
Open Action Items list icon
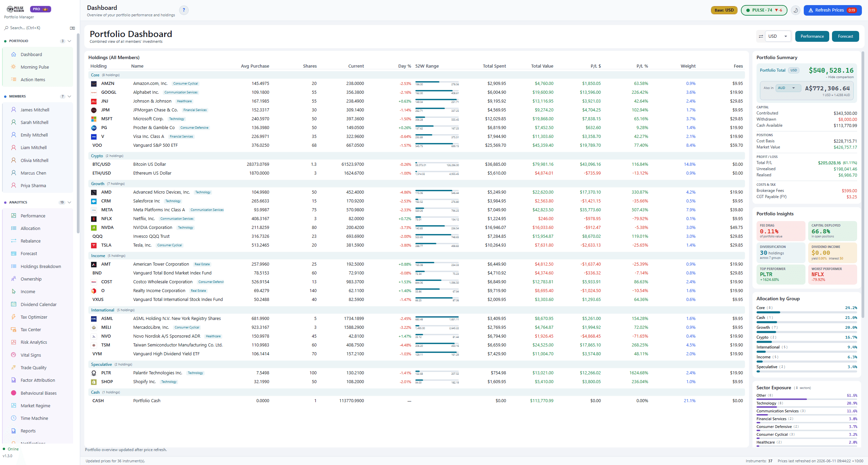coord(14,79)
